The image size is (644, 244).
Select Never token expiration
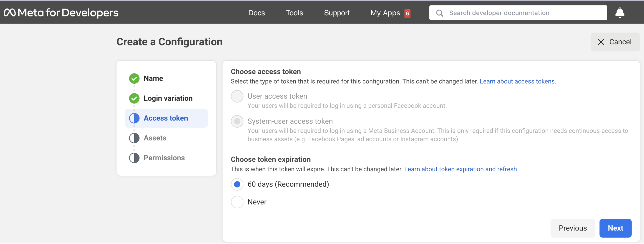[237, 202]
